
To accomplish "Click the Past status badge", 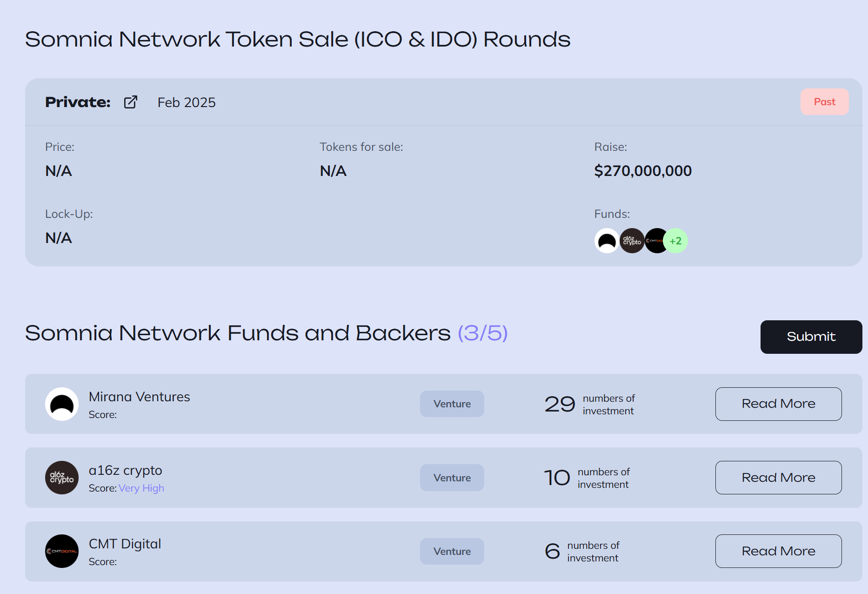I will click(824, 101).
